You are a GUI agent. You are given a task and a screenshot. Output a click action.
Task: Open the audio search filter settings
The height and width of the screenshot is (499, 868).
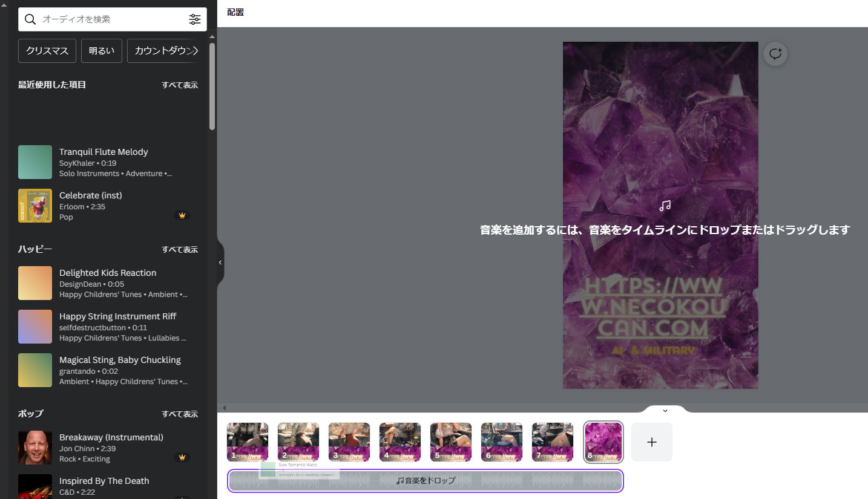195,19
